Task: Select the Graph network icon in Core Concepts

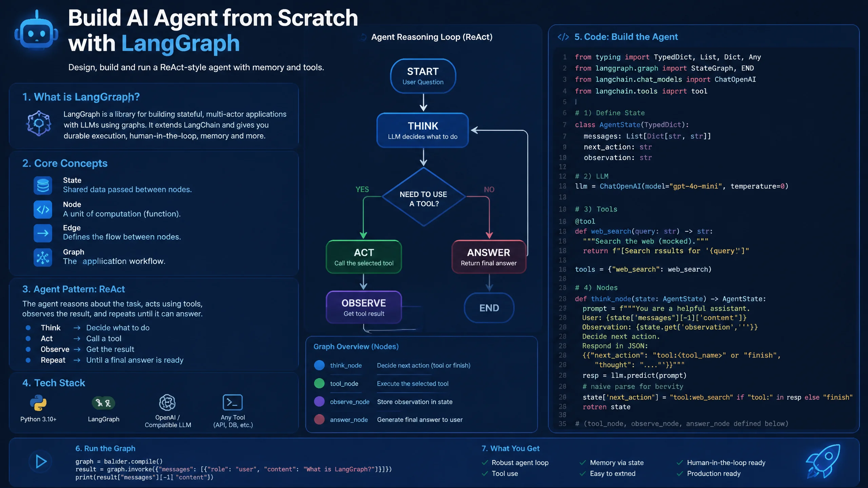Action: pos(43,258)
